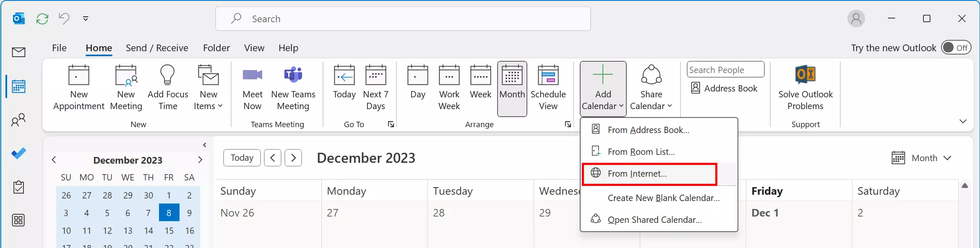Choose From Internet in the Add Calendar menu
Screen dimensions: 980x248
[637, 173]
